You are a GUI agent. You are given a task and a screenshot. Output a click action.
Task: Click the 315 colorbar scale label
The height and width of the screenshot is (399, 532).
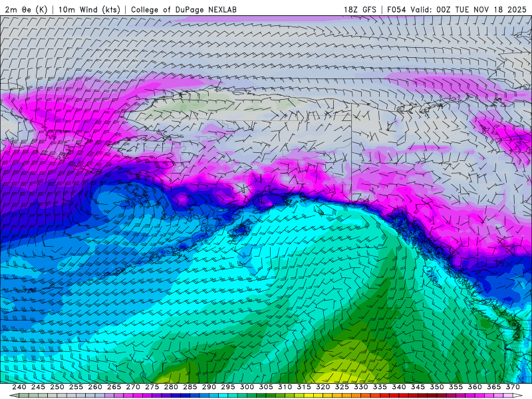click(x=304, y=387)
